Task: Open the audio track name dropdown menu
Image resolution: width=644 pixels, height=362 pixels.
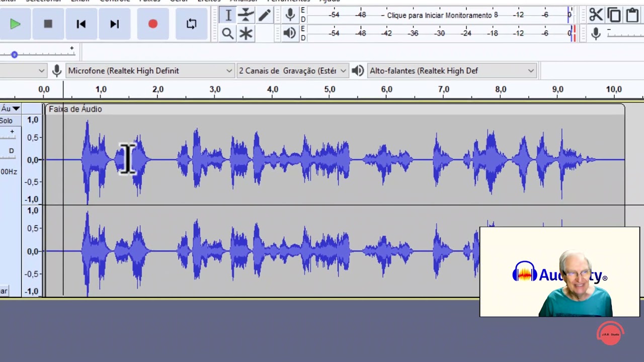Action: pos(10,109)
